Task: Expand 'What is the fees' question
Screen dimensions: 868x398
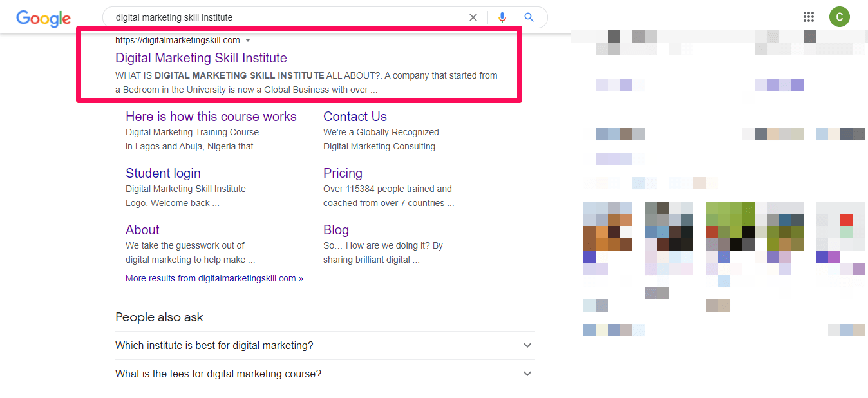Action: [x=527, y=374]
